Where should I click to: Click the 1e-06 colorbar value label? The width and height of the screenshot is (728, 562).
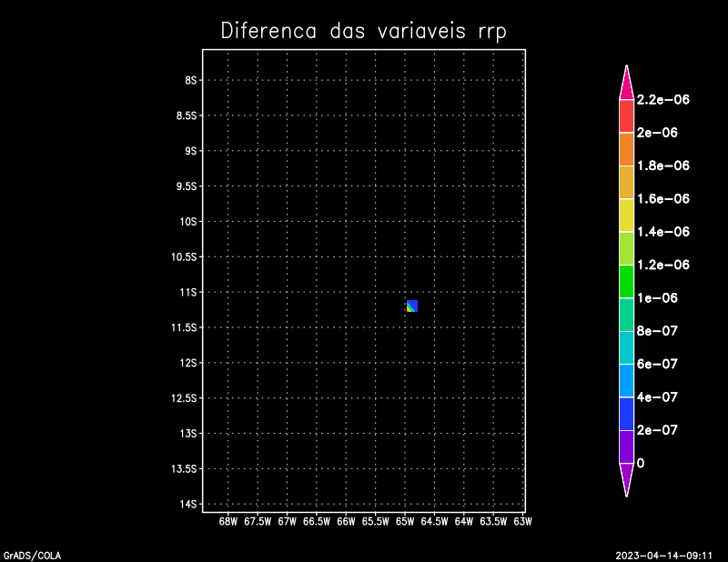coord(657,298)
